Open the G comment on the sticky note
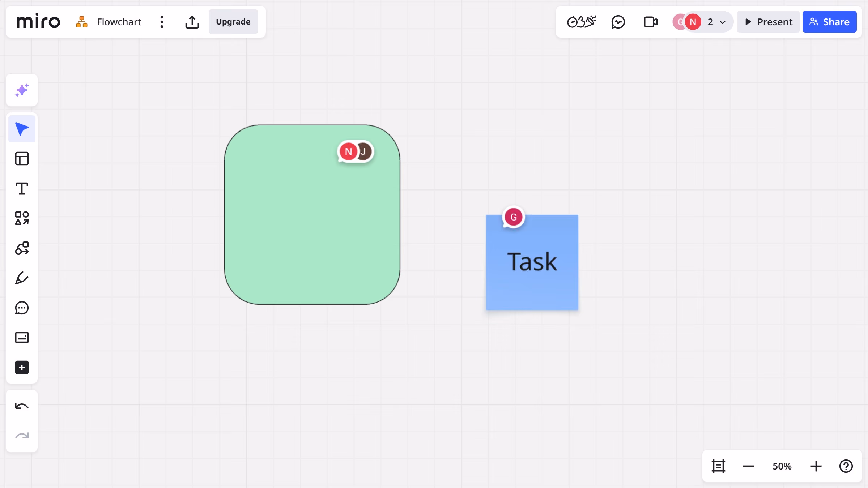The width and height of the screenshot is (868, 488). 513,217
